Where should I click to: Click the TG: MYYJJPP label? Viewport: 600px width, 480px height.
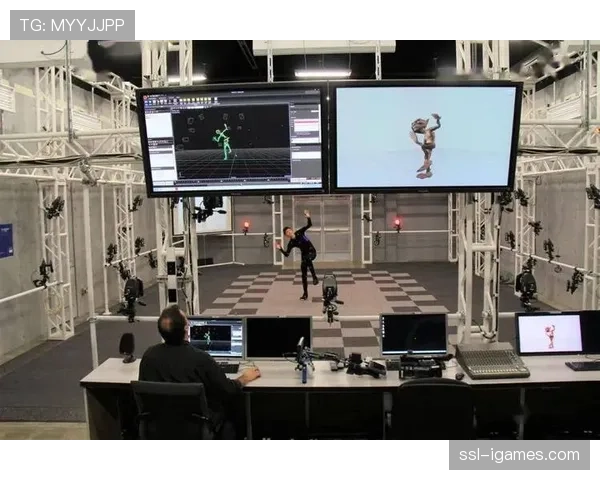coord(70,23)
